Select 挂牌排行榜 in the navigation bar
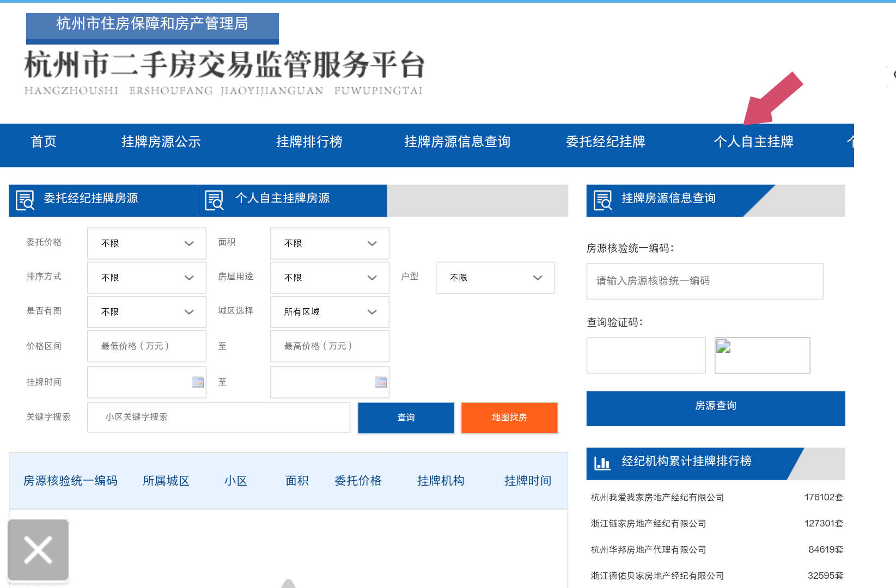The height and width of the screenshot is (588, 896). coord(309,142)
